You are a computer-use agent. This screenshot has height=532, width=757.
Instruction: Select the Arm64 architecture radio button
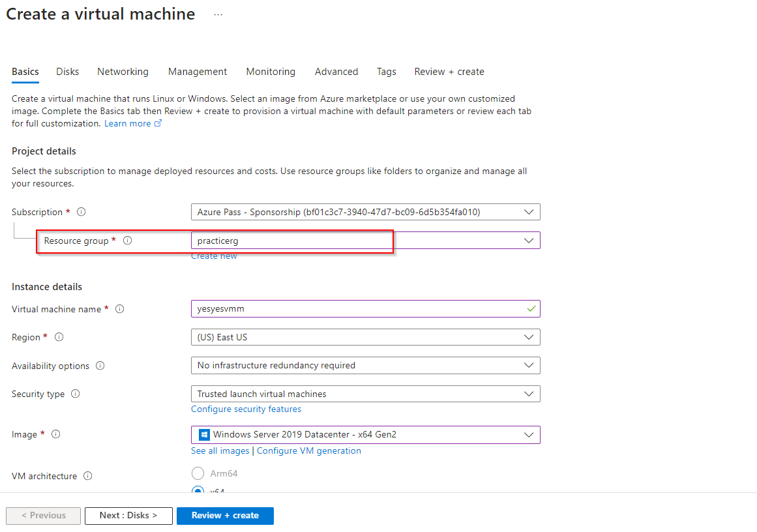198,473
